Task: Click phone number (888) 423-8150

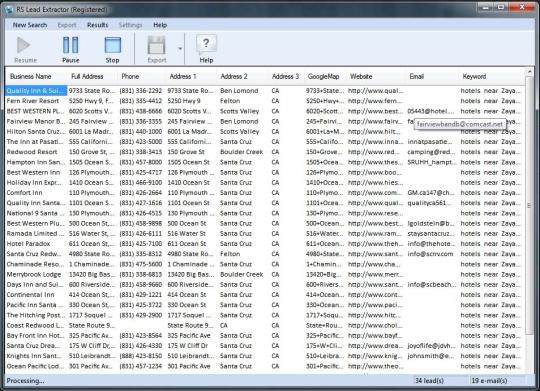Action: pos(141,356)
